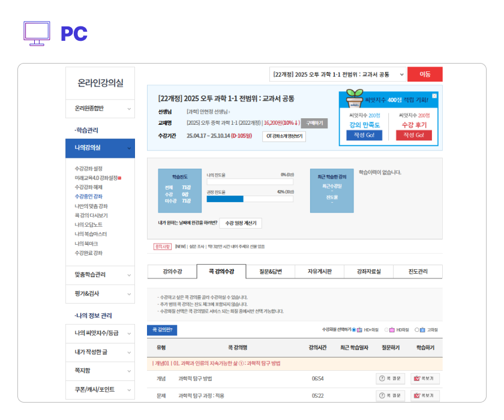Select HD화질 video quality option
The height and width of the screenshot is (420, 504).
point(386,330)
